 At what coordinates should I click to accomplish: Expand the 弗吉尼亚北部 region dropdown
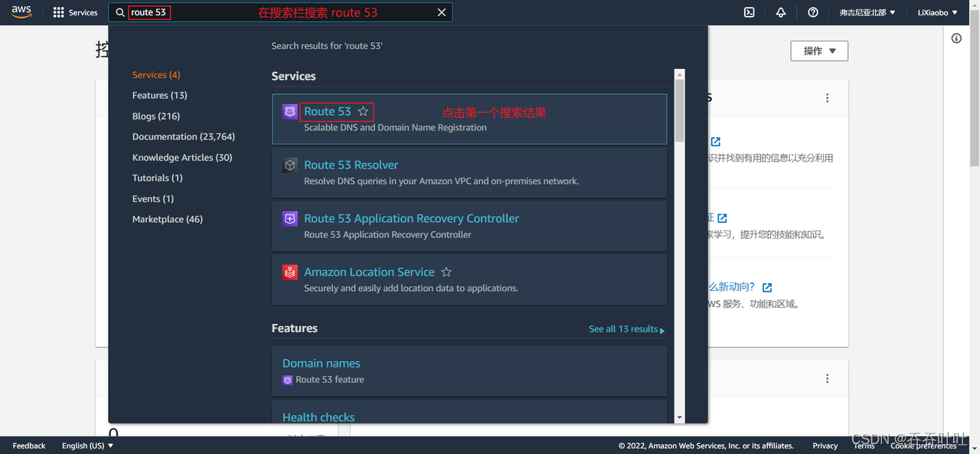[867, 12]
